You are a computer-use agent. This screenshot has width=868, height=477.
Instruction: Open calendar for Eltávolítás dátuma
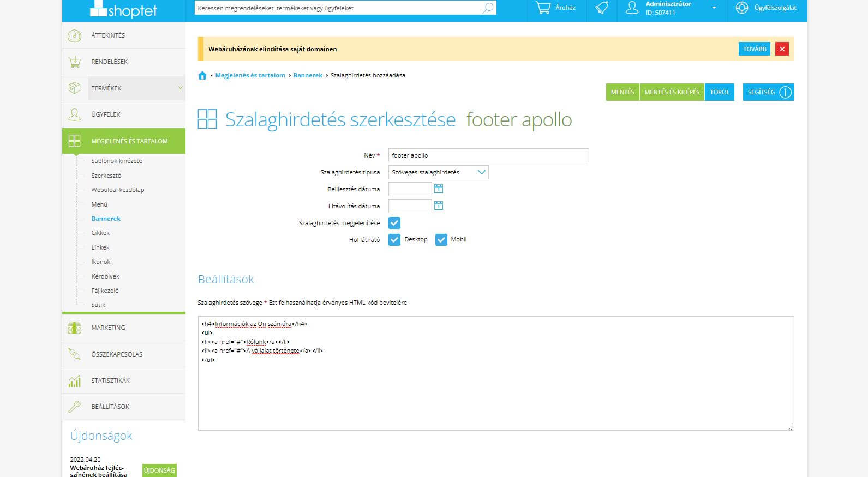point(438,206)
